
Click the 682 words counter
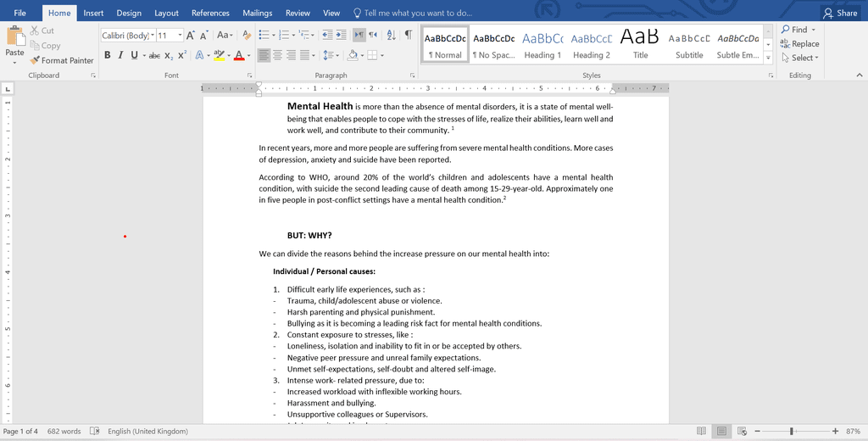tap(64, 431)
